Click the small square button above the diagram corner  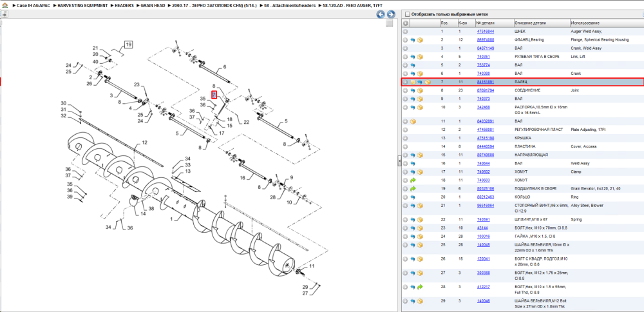390,23
